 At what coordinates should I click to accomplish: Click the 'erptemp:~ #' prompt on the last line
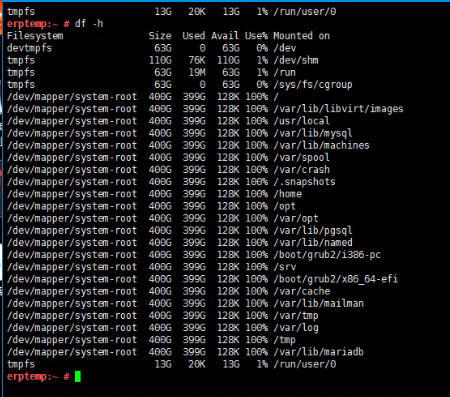[x=38, y=377]
